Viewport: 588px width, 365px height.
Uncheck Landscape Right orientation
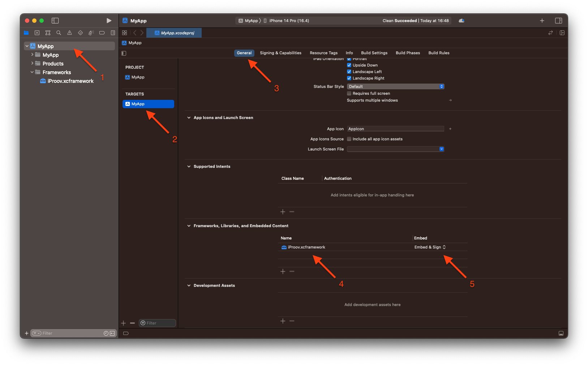pos(349,78)
